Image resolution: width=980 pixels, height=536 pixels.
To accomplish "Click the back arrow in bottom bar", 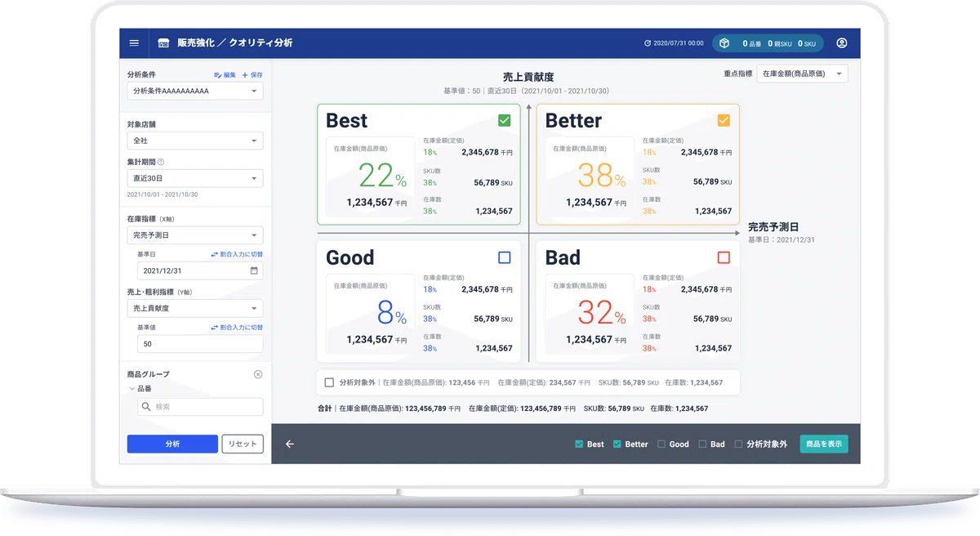I will [x=289, y=444].
